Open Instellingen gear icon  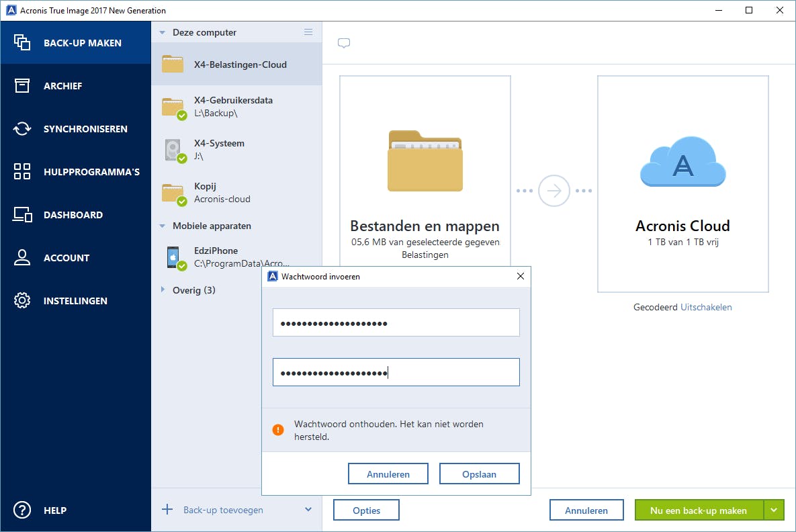point(21,300)
